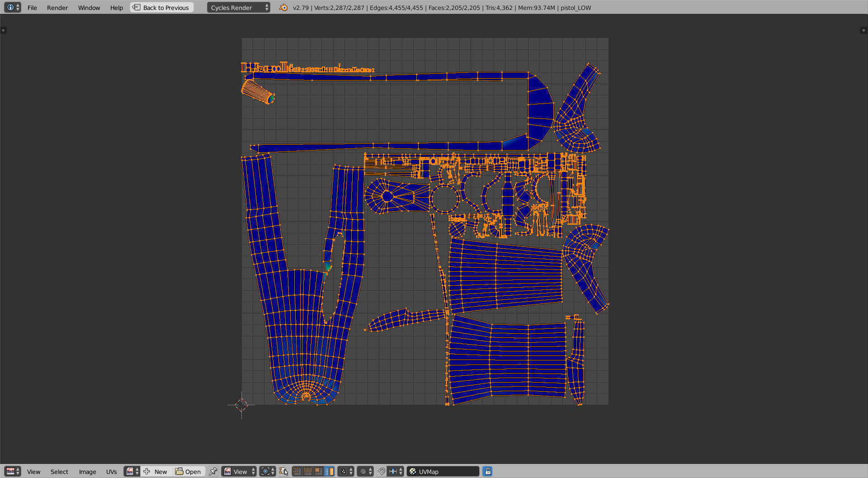Viewport: 868px width, 478px height.
Task: Select edge UV selection mode
Action: tap(308, 471)
